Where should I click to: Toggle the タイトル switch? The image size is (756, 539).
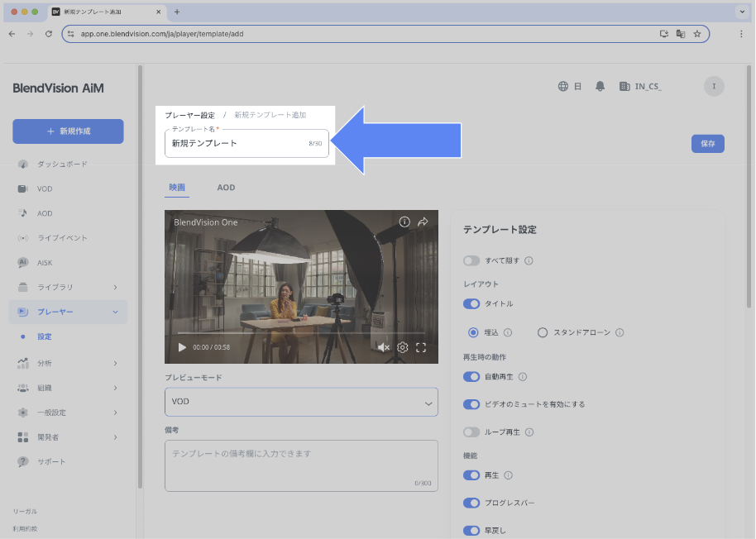tap(471, 304)
